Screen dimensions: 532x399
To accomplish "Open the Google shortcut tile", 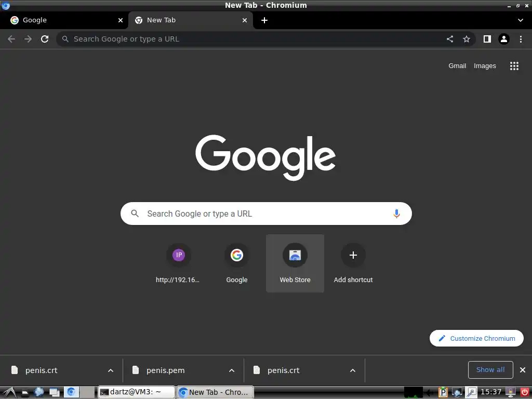I will click(237, 263).
